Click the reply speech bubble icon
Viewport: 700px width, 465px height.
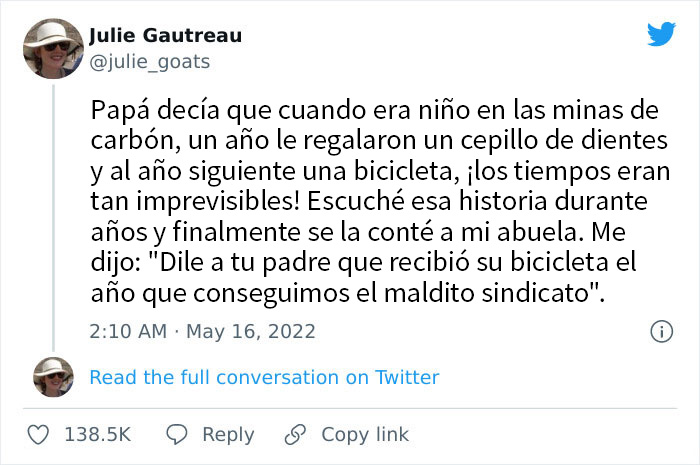[x=177, y=434]
